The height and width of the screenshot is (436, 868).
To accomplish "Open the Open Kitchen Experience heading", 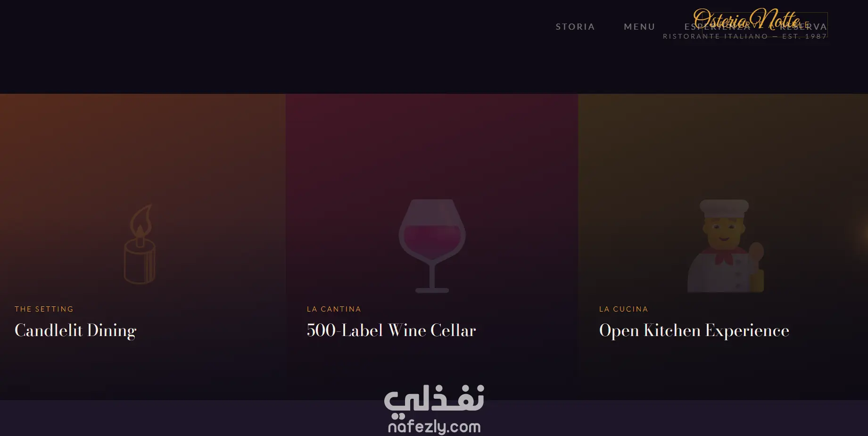I will point(694,330).
